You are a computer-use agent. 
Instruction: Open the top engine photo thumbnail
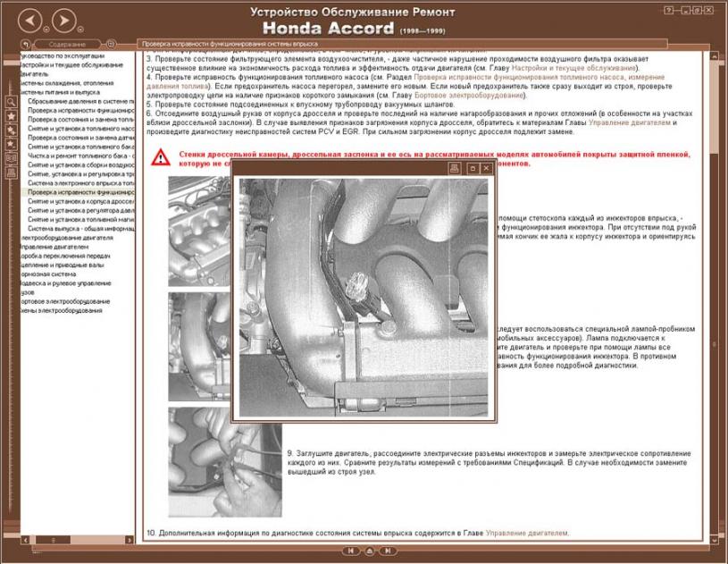(x=200, y=231)
